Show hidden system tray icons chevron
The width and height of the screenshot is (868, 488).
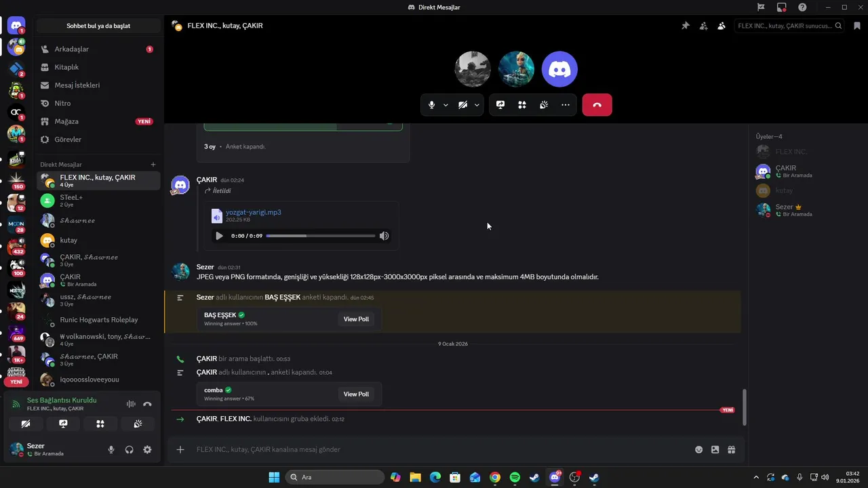756,477
